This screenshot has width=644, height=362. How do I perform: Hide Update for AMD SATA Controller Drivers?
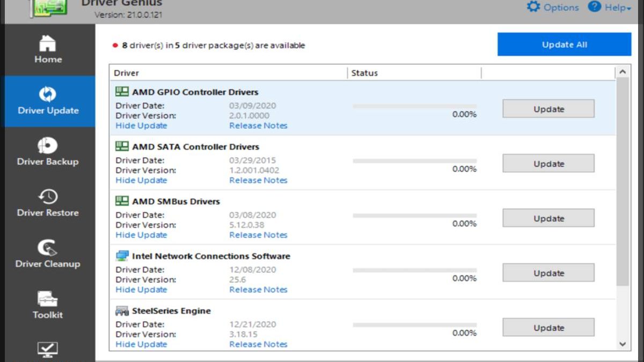pyautogui.click(x=142, y=180)
